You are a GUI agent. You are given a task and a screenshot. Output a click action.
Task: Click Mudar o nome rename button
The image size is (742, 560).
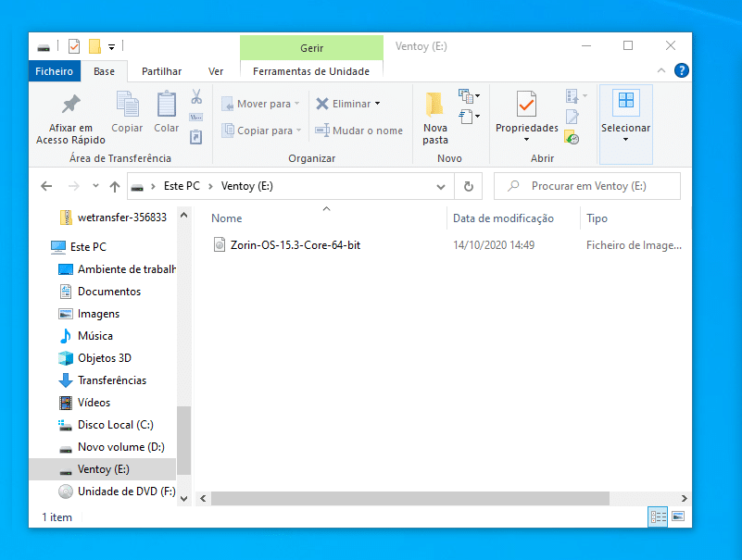(359, 131)
